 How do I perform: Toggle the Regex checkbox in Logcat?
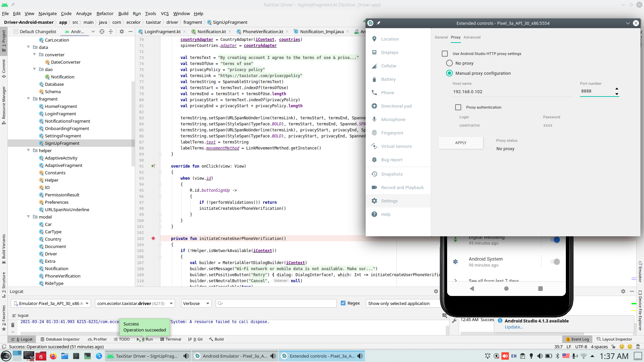pos(343,303)
